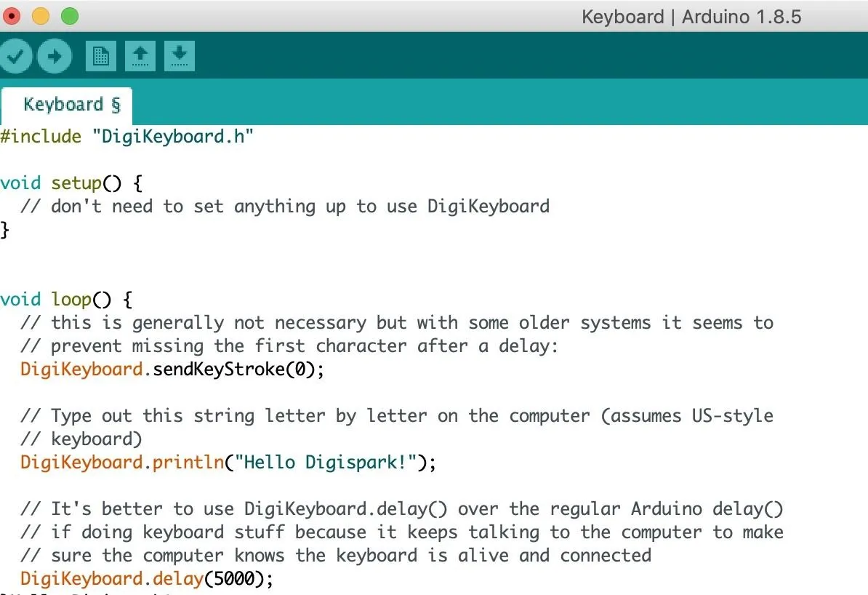The width and height of the screenshot is (868, 595).
Task: Close the Arduino window with the red button
Action: [x=12, y=16]
